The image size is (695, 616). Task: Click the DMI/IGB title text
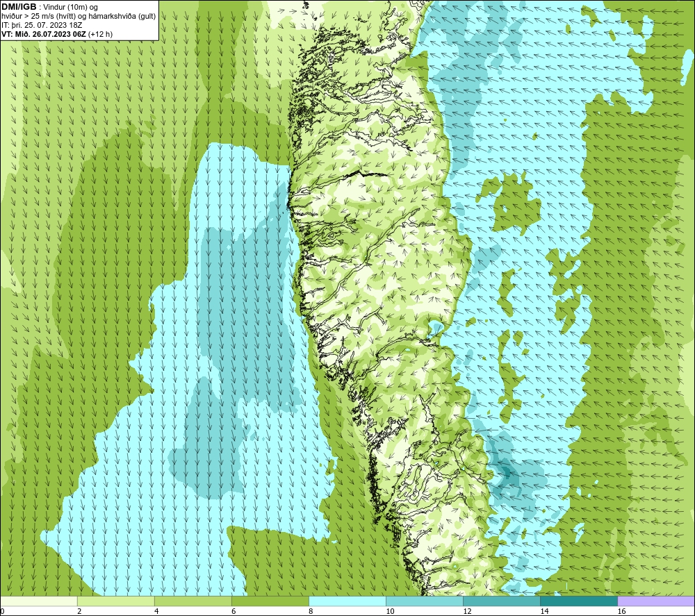pos(19,7)
